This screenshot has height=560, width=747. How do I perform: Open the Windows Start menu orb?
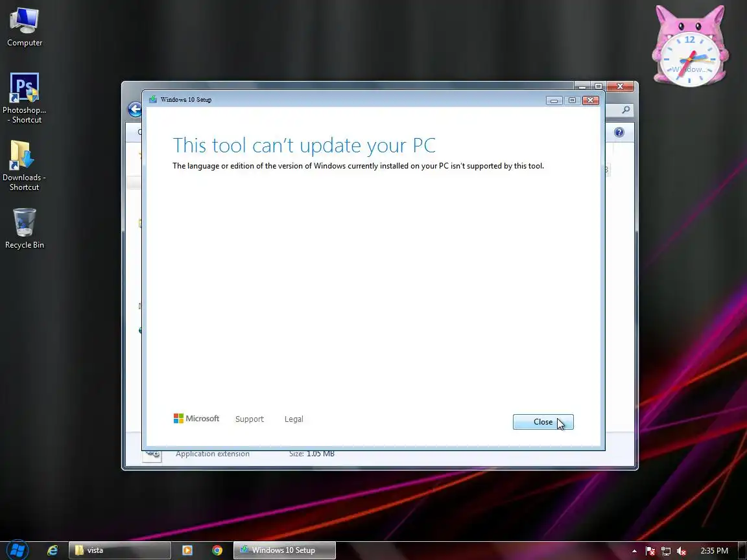(x=17, y=550)
